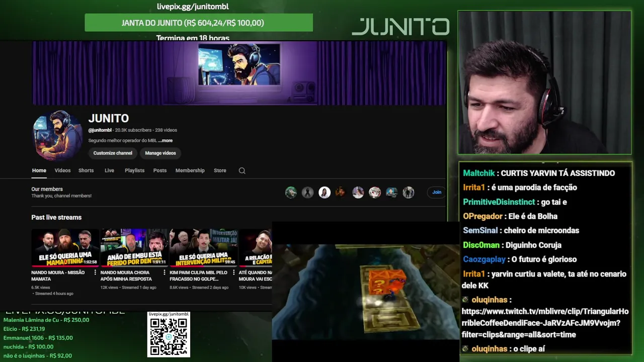The image size is (644, 362).
Task: Click the Join membership button
Action: tap(437, 192)
